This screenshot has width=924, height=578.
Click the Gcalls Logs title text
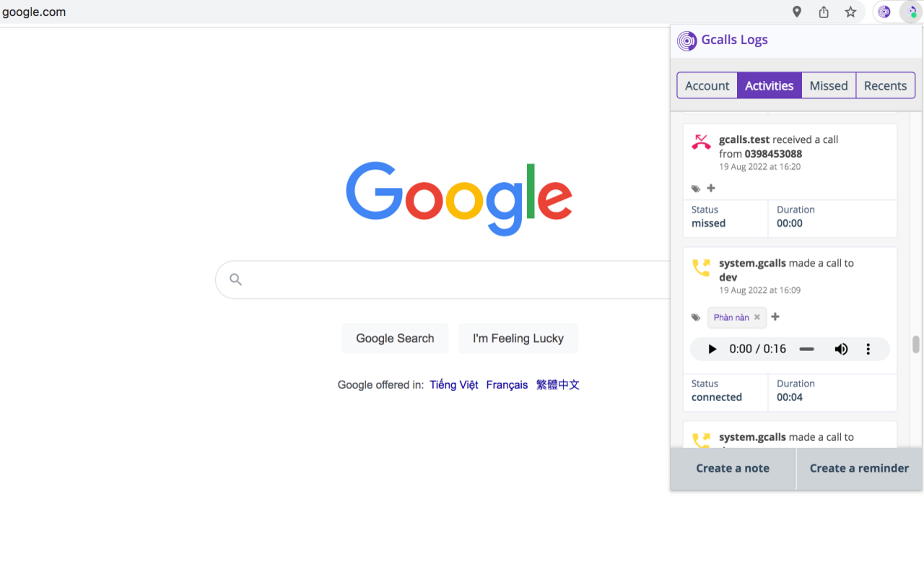(x=734, y=40)
